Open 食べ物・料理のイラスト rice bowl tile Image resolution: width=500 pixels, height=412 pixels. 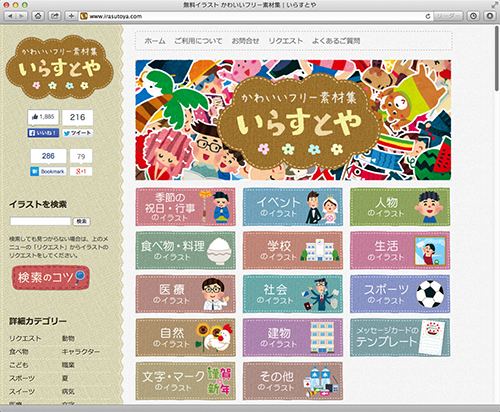(185, 250)
